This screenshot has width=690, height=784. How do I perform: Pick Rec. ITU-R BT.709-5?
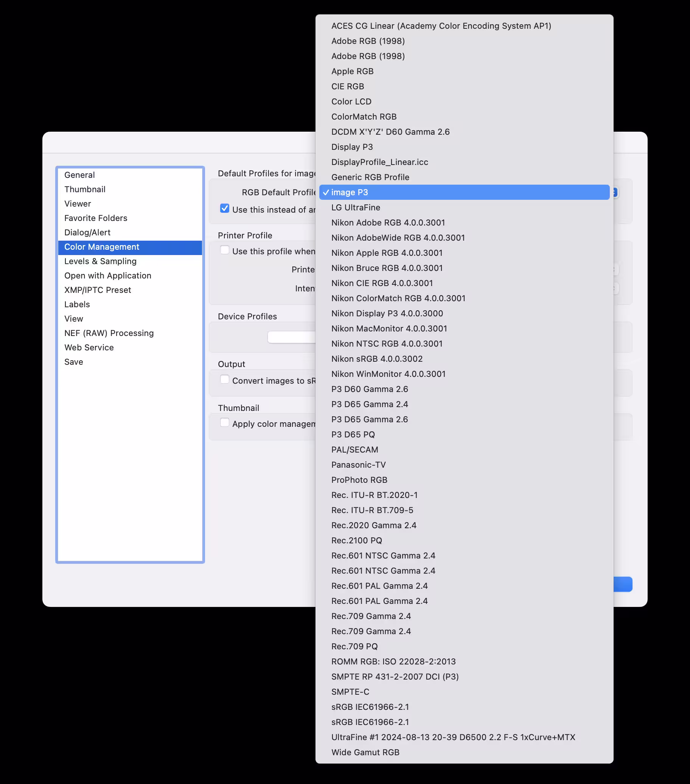tap(464, 510)
